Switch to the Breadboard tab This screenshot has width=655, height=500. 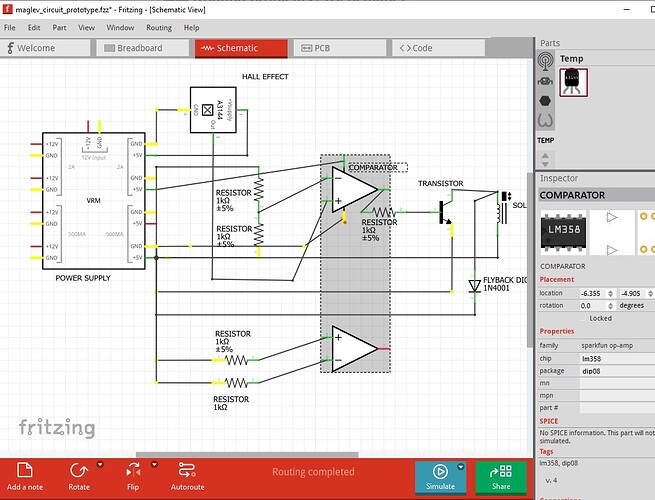pos(142,48)
